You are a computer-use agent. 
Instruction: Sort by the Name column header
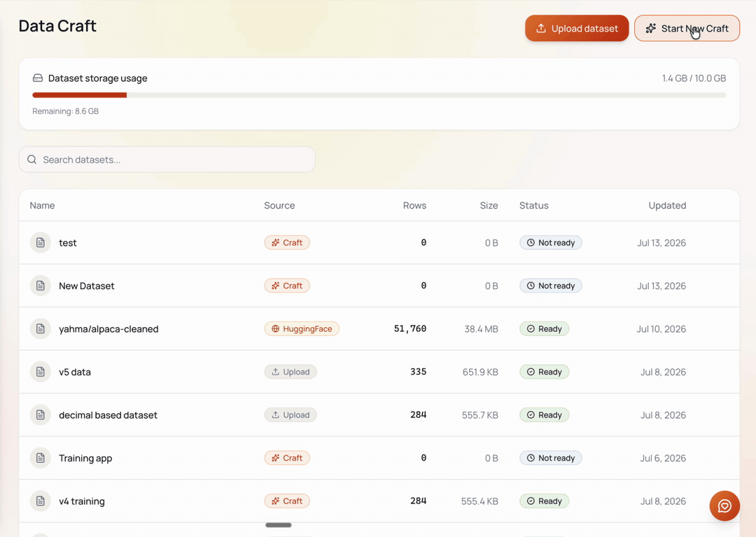43,205
